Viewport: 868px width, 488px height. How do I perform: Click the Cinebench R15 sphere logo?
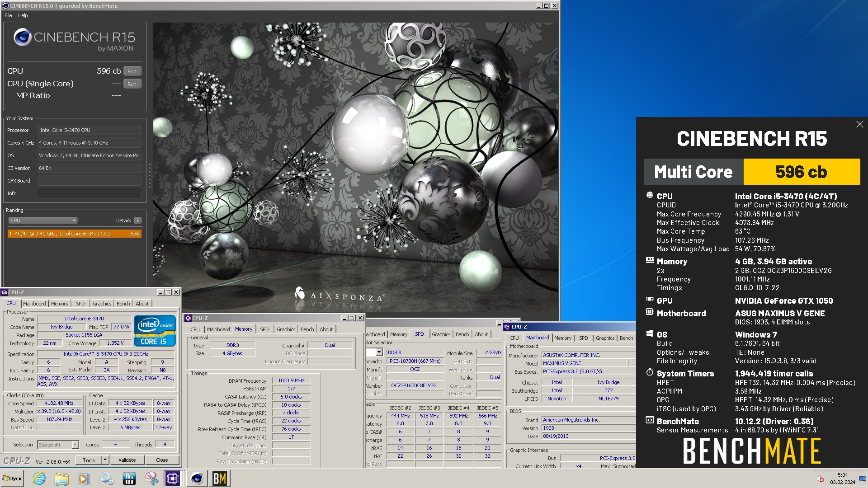click(22, 37)
